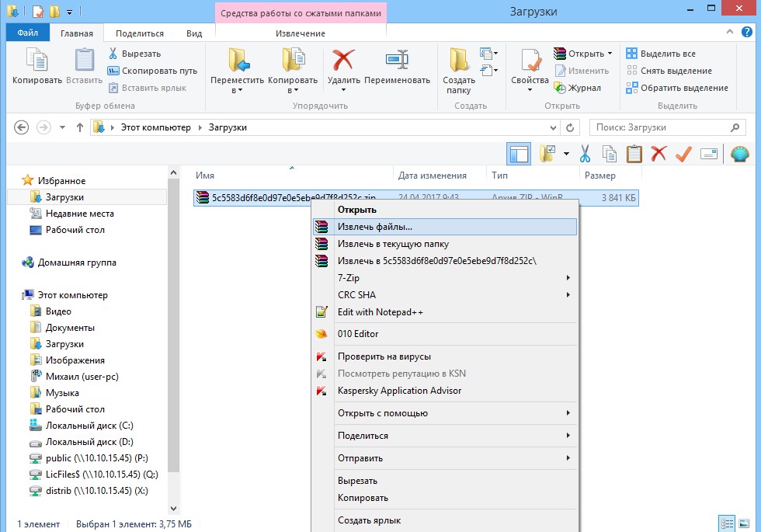Switch to large thumbnails view in the status bar

click(x=744, y=523)
